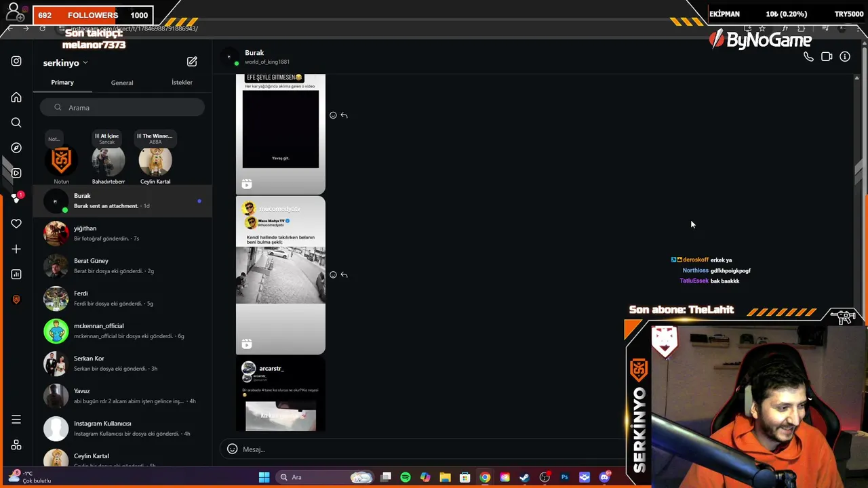Screen dimensions: 868x488
Task: Open the weather widget on taskbar
Action: click(x=31, y=477)
